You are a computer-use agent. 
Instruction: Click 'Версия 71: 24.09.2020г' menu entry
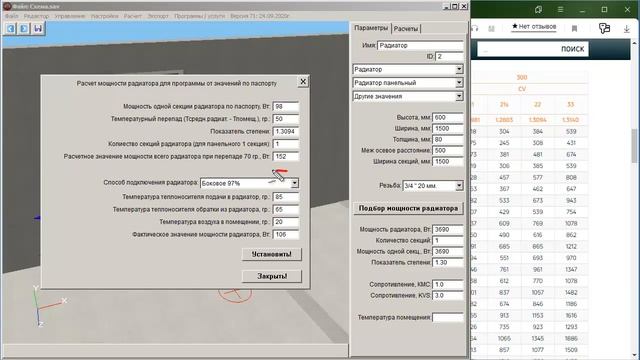tap(260, 16)
